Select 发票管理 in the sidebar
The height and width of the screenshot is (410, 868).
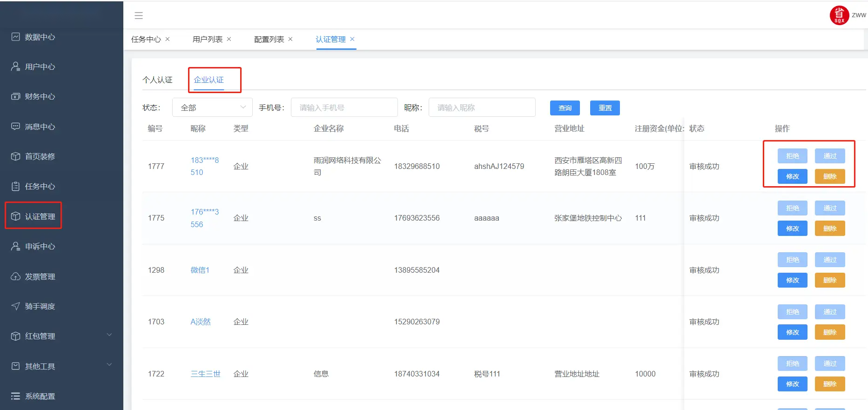(40, 276)
